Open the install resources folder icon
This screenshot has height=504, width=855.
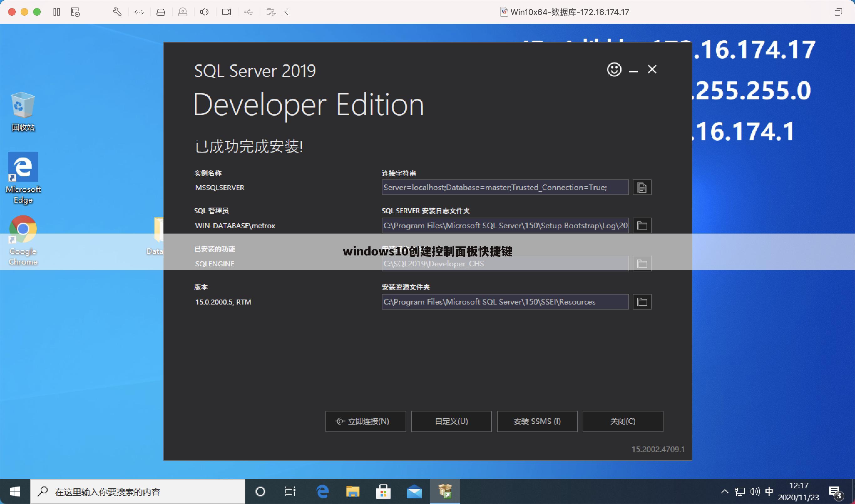click(x=642, y=302)
